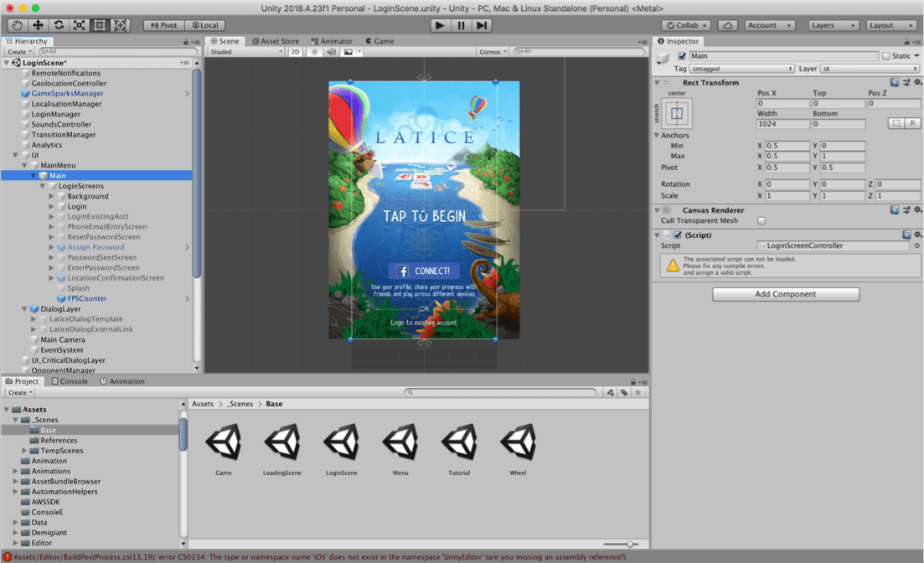Select the AssetBundleBrowser folder
This screenshot has height=563, width=924.
(x=65, y=482)
